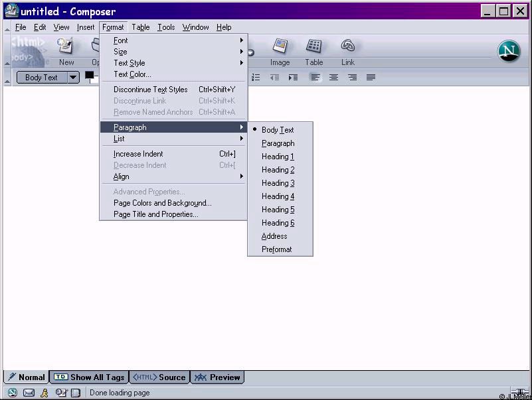Click the align right icon

coord(353,78)
